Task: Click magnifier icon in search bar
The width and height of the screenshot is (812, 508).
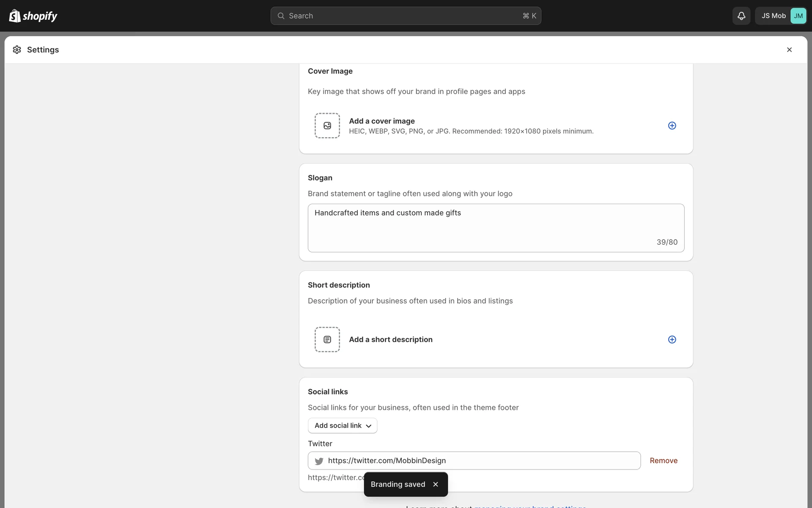Action: [281, 16]
